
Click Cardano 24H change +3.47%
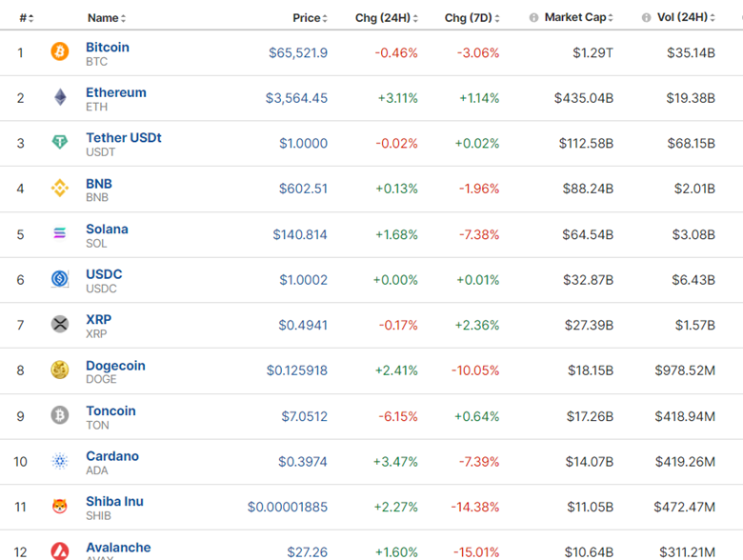pos(395,462)
